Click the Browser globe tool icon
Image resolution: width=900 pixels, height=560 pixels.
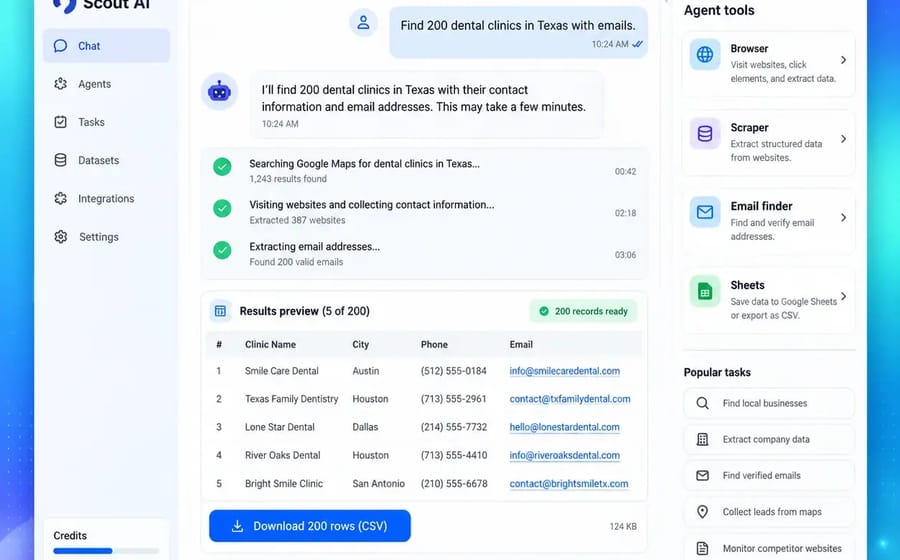pyautogui.click(x=705, y=55)
